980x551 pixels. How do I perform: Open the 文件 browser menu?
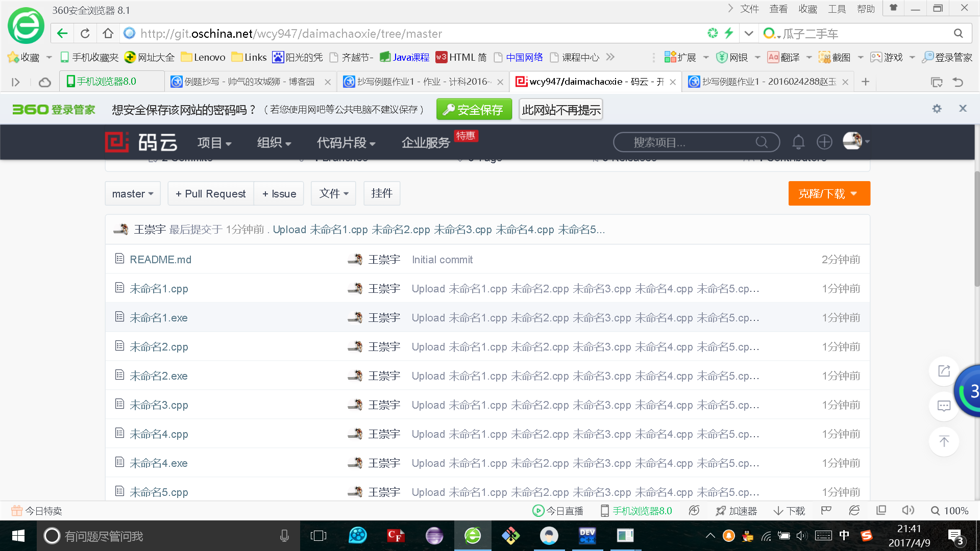(750, 9)
